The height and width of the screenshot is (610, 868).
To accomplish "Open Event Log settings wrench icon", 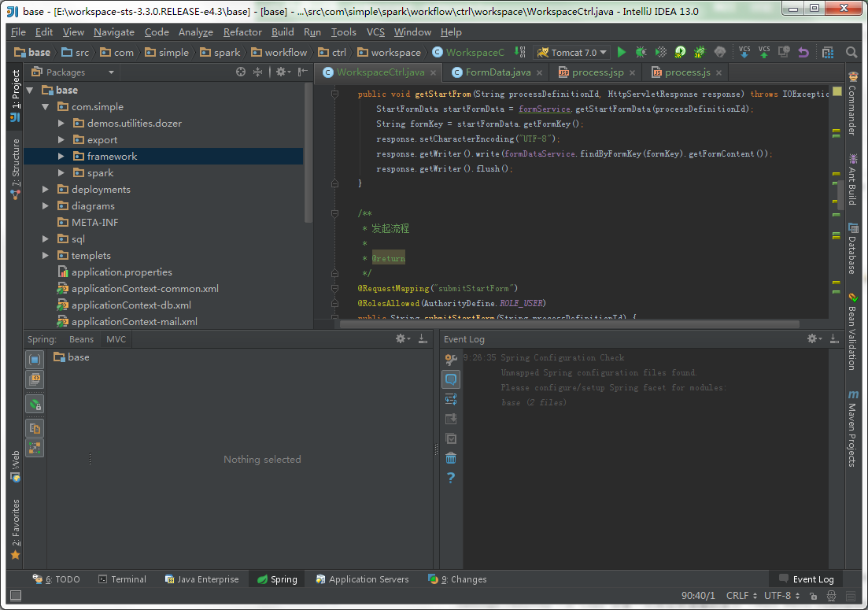I will pyautogui.click(x=451, y=360).
